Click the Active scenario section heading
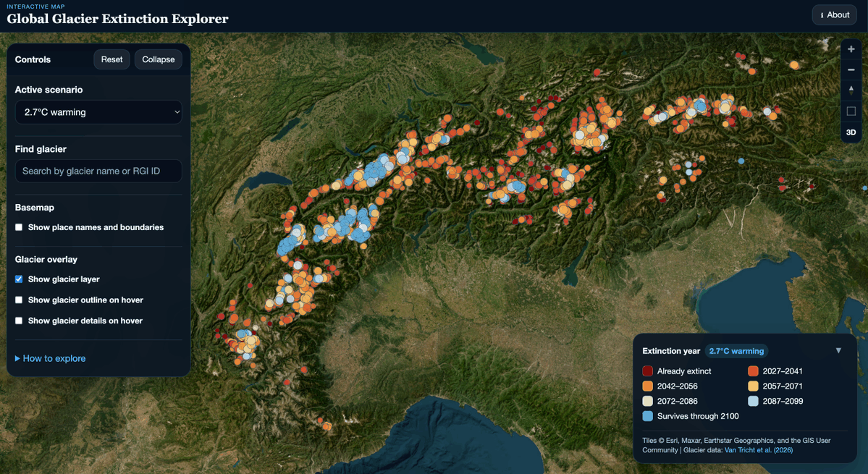 coord(49,90)
